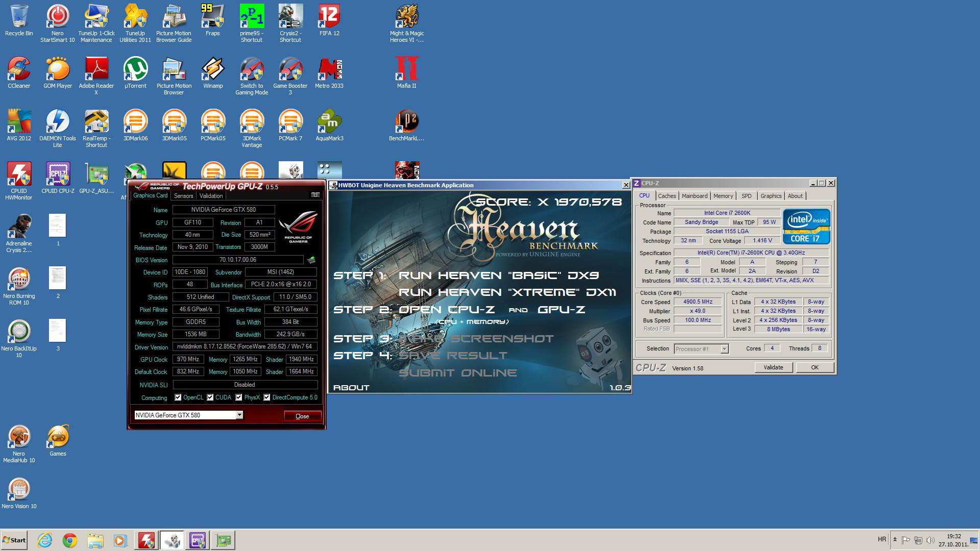This screenshot has width=980, height=551.
Task: Select CPUID HWMonitor desktop icon
Action: 19,181
